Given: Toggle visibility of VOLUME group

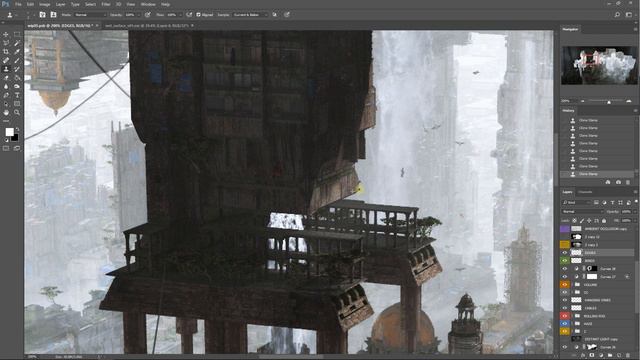Looking at the screenshot, I should point(564,284).
